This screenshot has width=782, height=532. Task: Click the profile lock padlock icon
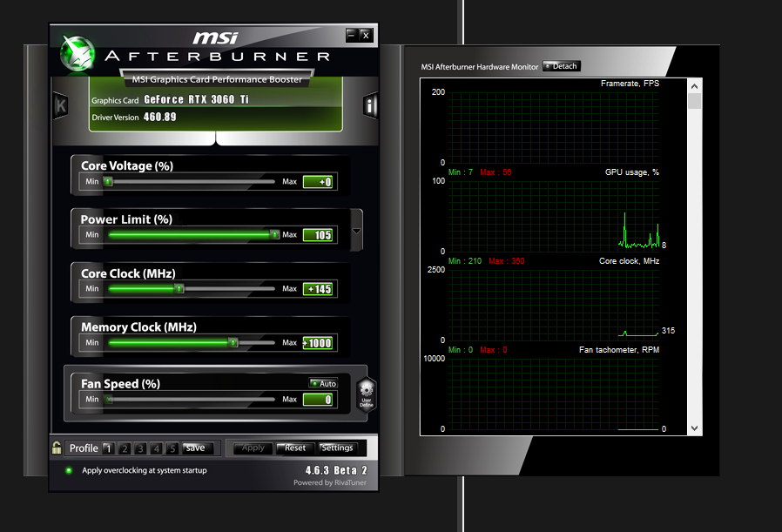click(57, 448)
